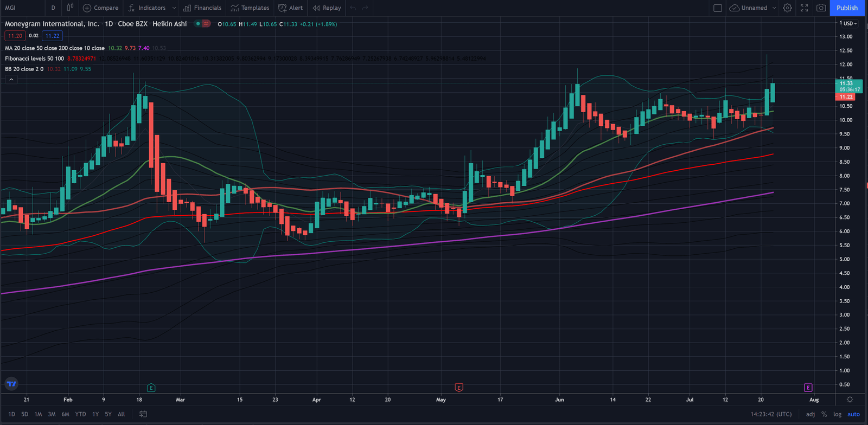
Task: Create an Alert from toolbar
Action: tap(291, 8)
